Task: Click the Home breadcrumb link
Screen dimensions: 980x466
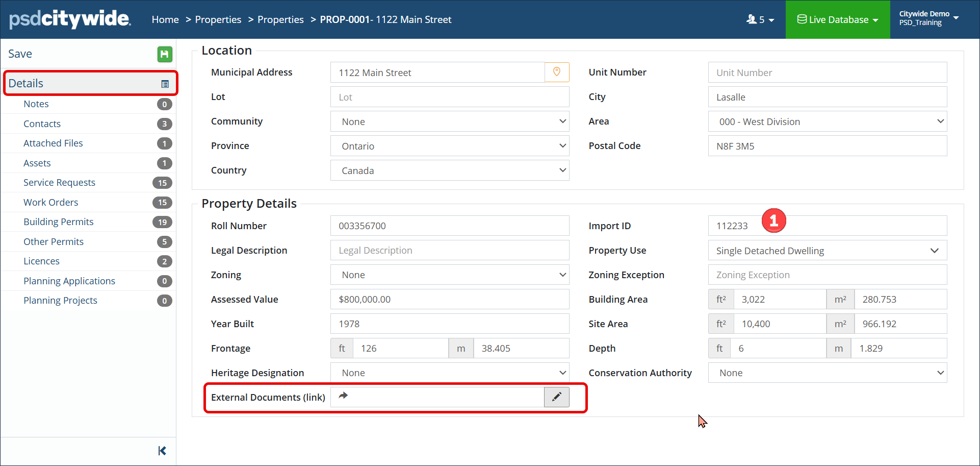Action: coord(165,19)
